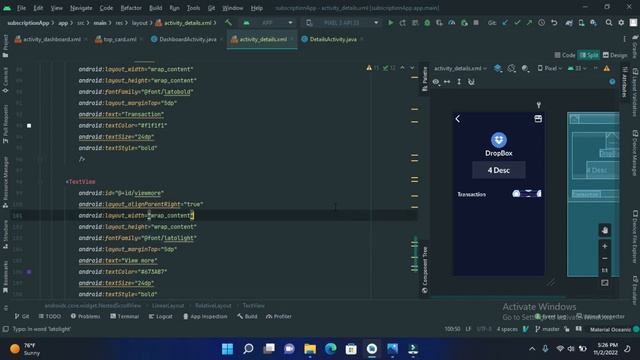Open Windows Start menu

coord(227,349)
